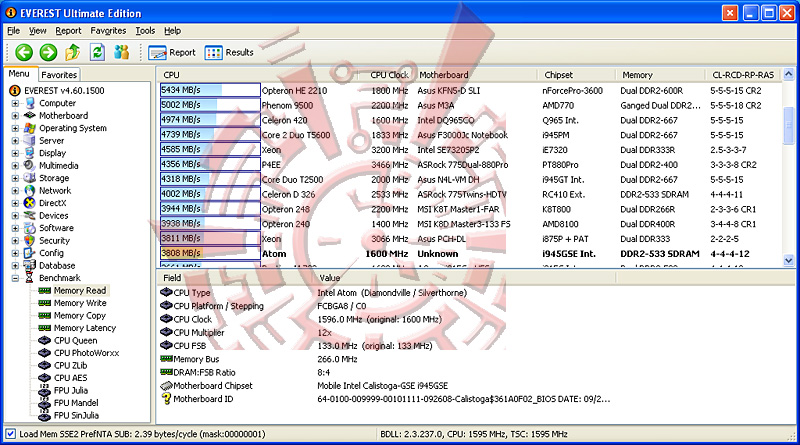Select the EVEREST v4.60.1500 root icon
The height and width of the screenshot is (445, 800).
[15, 90]
